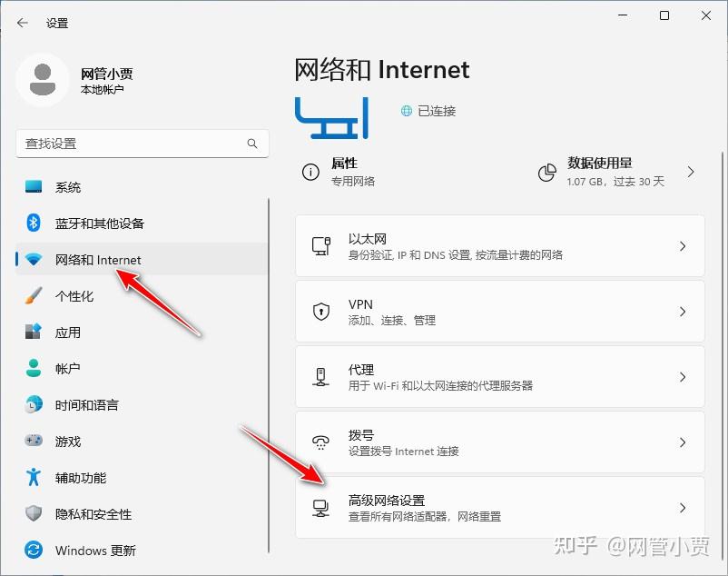Go back using the arrow button
Image resolution: width=728 pixels, height=576 pixels.
click(21, 23)
